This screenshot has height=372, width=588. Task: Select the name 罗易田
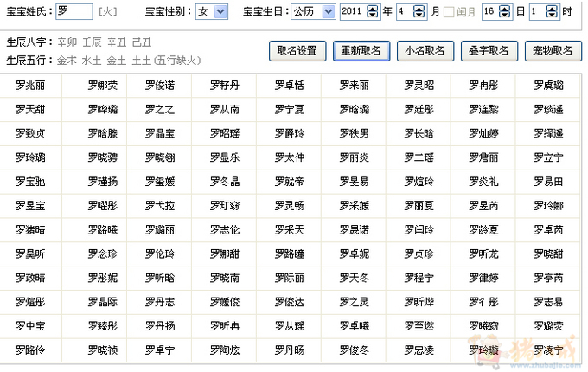click(x=548, y=182)
